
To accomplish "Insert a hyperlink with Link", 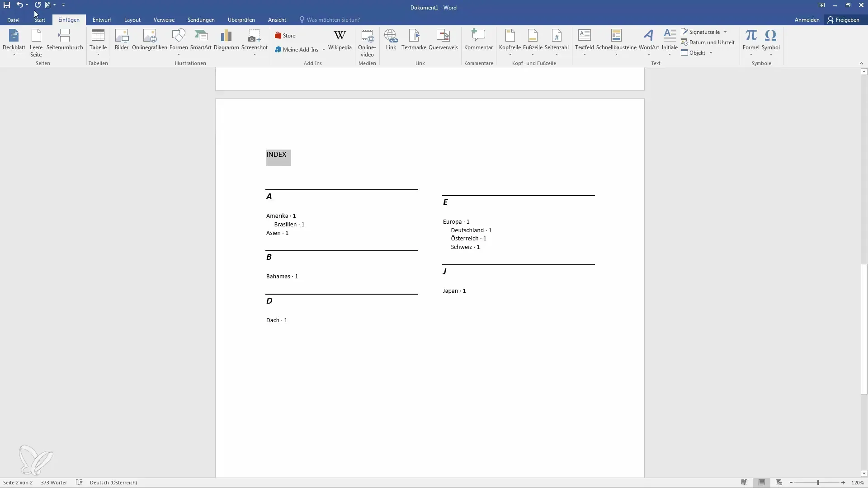I will (x=391, y=40).
